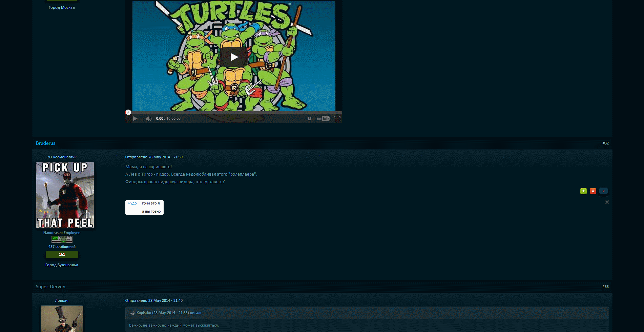This screenshot has height=332, width=644.
Task: Mute the video with speaker icon
Action: (x=148, y=119)
